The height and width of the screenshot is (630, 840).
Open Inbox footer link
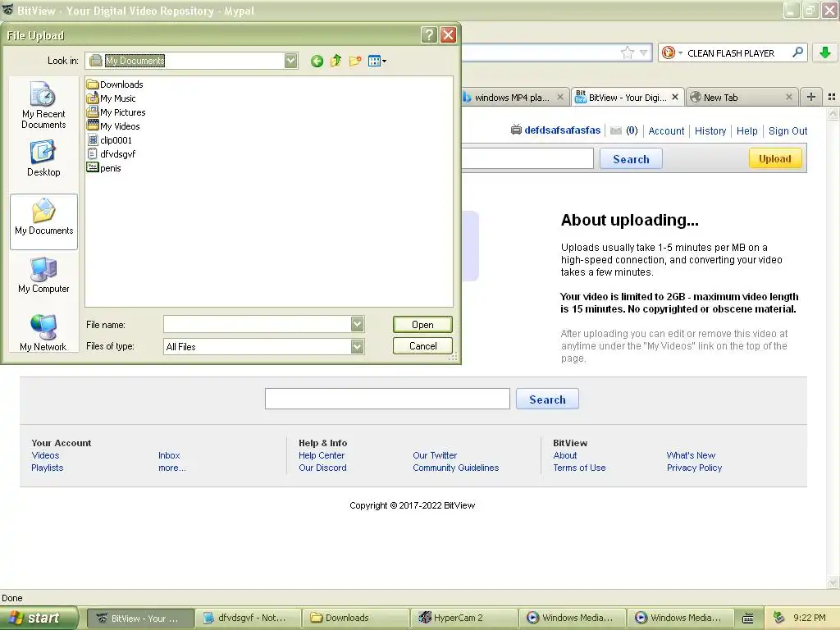point(169,455)
